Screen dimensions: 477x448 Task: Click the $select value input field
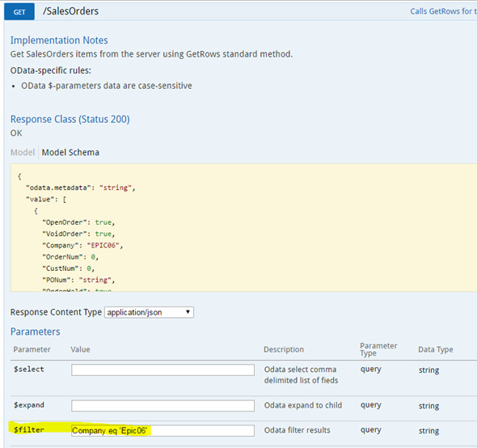[x=163, y=370]
